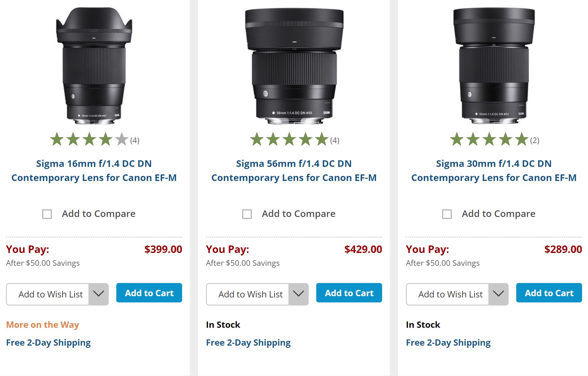This screenshot has width=588, height=376.
Task: Expand Wish List dropdown arrow for 30mm lens
Action: (x=498, y=294)
